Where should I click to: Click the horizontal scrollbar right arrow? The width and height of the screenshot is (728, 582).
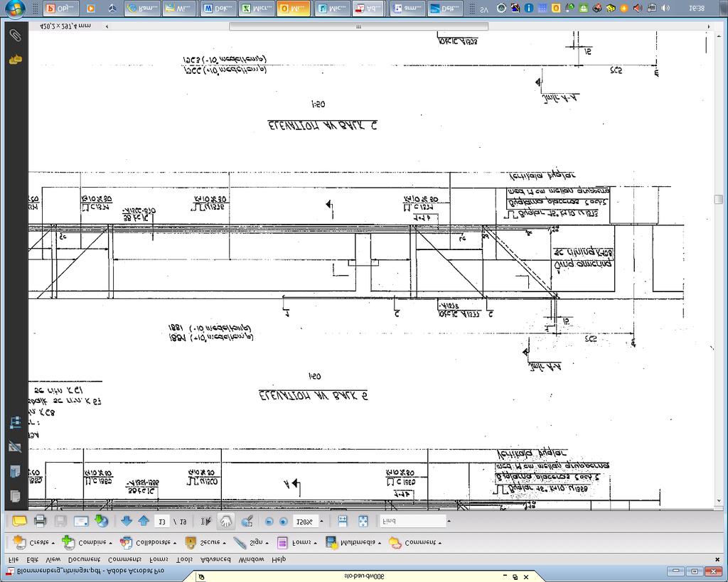[709, 26]
